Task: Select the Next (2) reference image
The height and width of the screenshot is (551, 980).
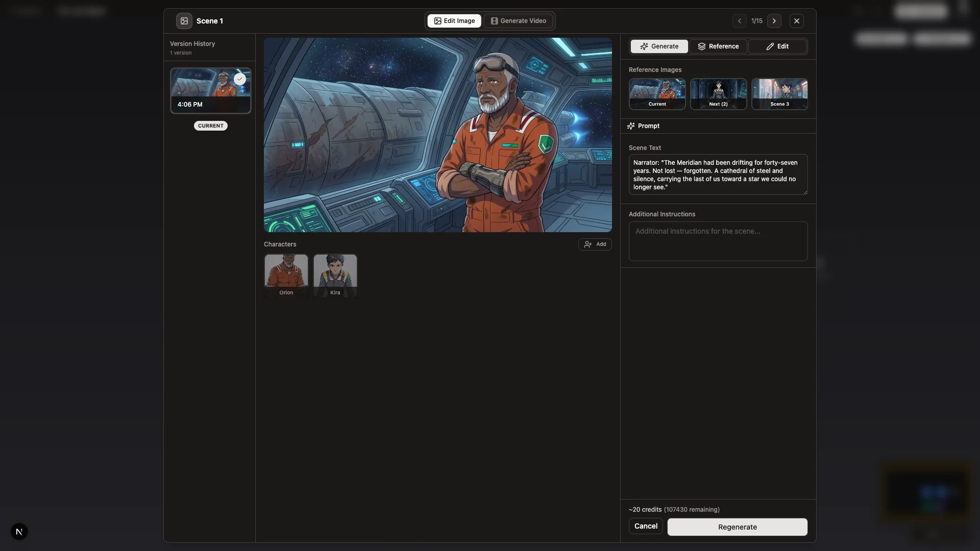Action: click(x=718, y=94)
